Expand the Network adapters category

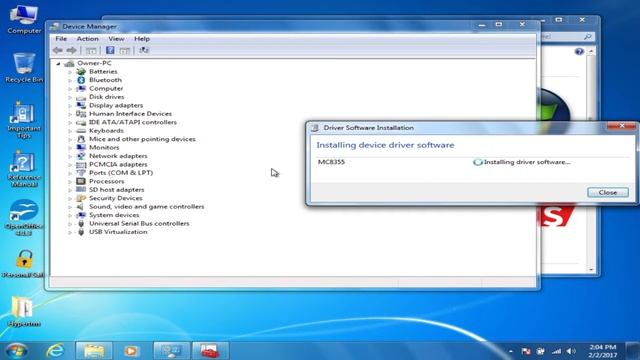[x=70, y=156]
